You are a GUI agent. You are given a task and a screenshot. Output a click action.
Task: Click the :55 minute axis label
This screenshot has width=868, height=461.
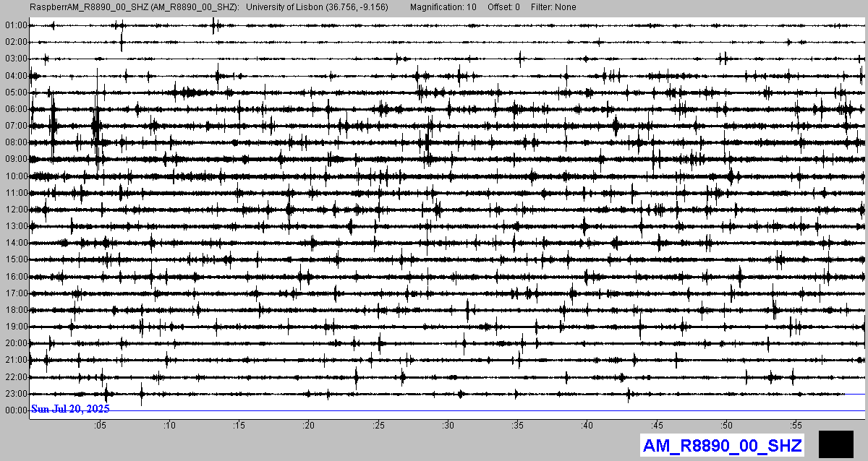[x=796, y=426]
